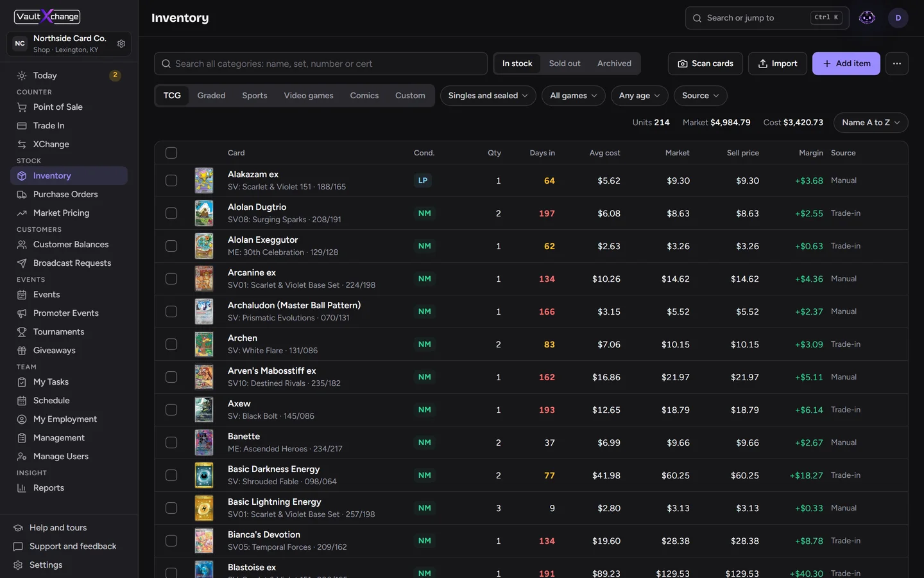Click Customer Balances people icon
The width and height of the screenshot is (924, 578).
pyautogui.click(x=22, y=245)
